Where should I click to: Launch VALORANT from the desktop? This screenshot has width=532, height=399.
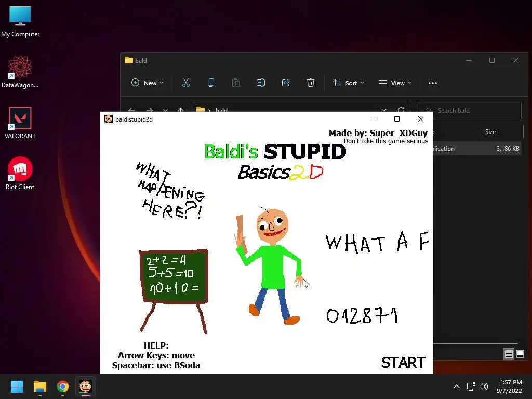pyautogui.click(x=20, y=123)
